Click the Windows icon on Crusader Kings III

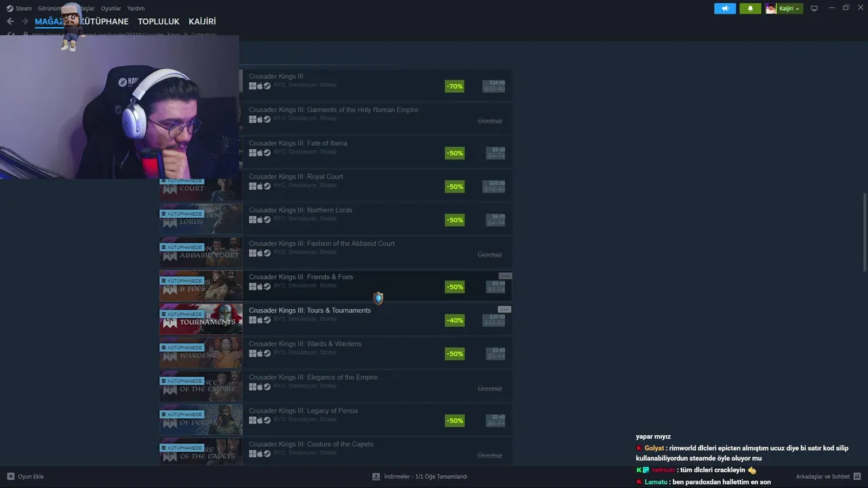252,86
